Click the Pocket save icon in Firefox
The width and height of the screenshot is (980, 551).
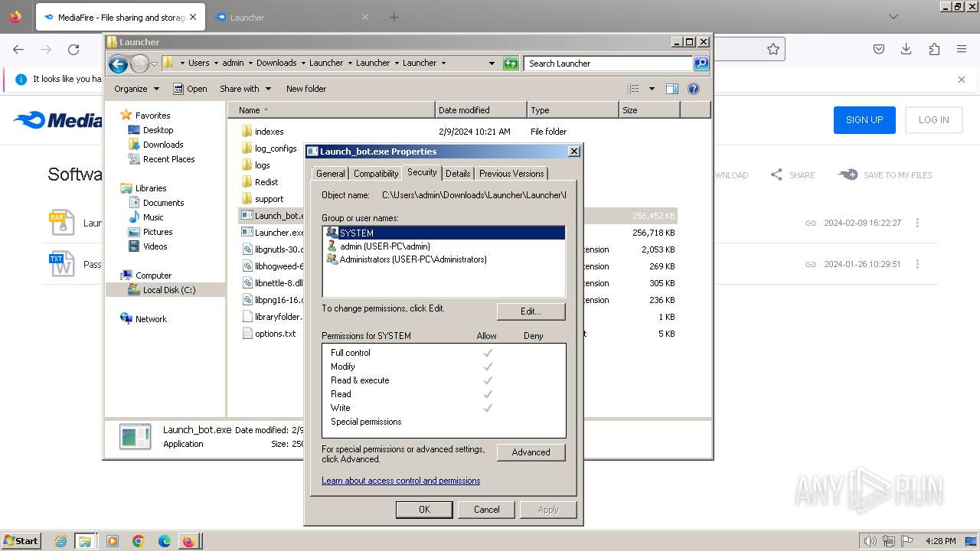tap(879, 49)
